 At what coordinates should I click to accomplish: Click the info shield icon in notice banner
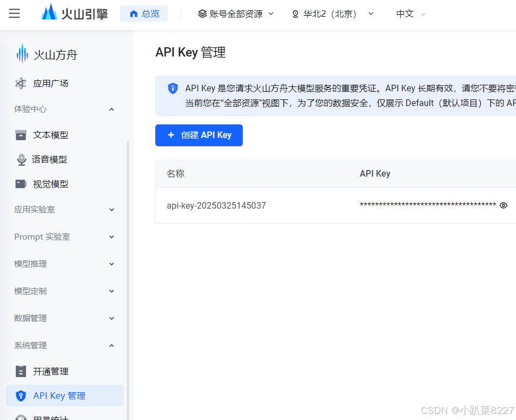click(173, 88)
